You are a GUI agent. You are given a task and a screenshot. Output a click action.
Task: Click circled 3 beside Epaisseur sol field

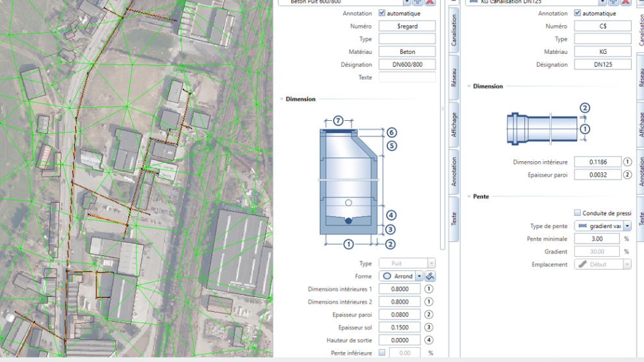(x=429, y=328)
